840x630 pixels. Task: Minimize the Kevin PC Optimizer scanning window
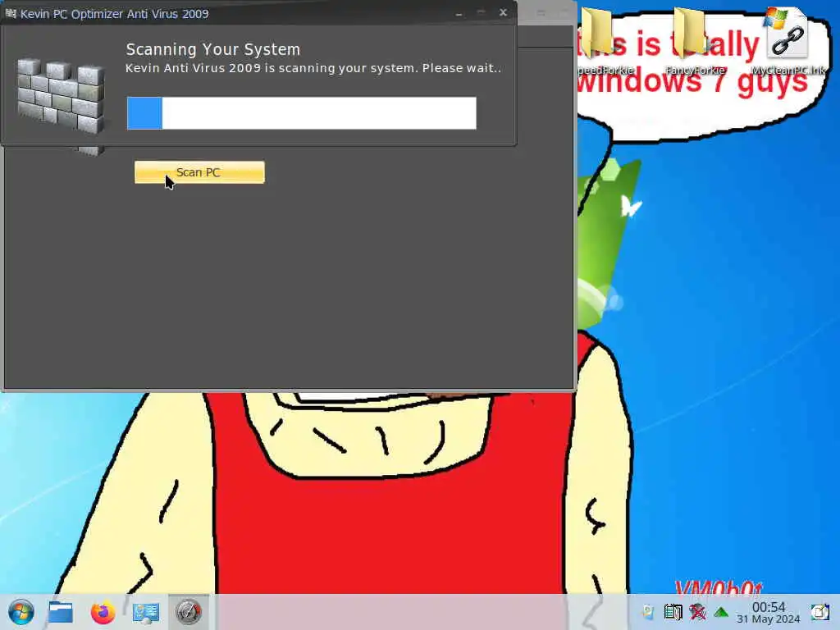[459, 13]
